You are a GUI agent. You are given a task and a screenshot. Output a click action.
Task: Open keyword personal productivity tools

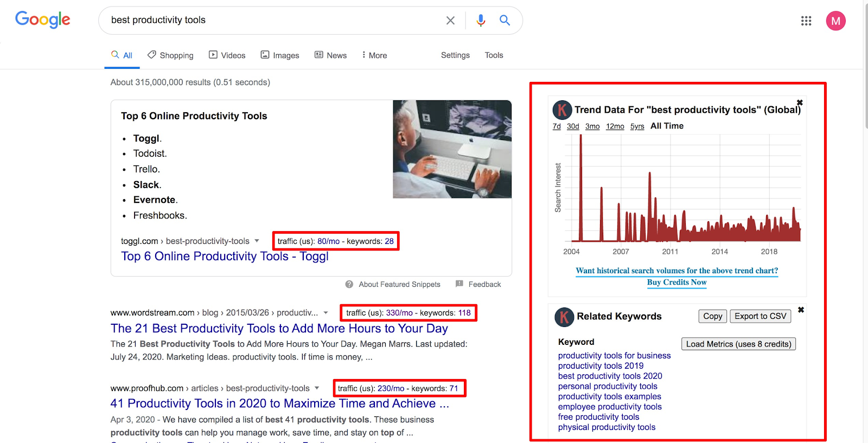[x=608, y=387]
